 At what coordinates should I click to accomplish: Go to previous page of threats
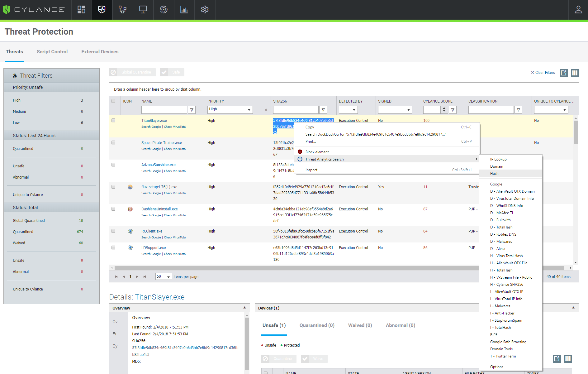click(124, 277)
